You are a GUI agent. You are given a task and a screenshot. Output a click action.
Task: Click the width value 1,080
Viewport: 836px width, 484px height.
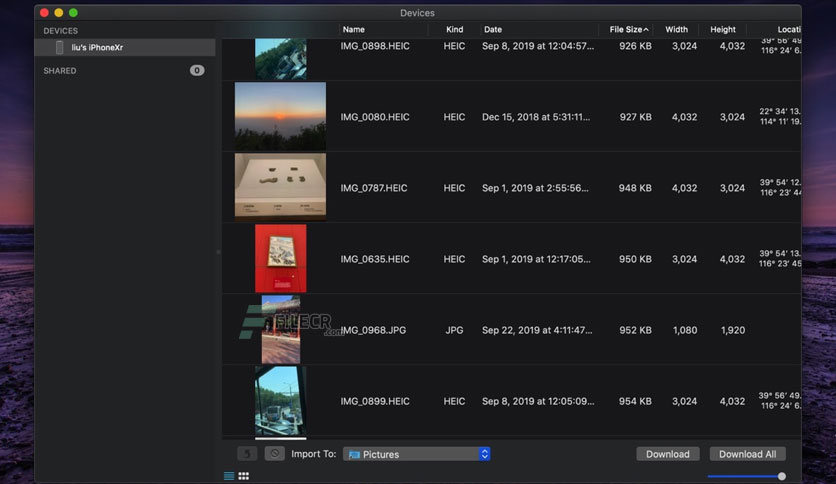(x=685, y=330)
